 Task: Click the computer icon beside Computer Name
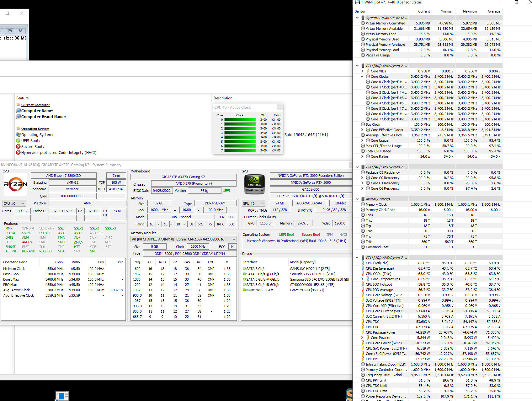(x=18, y=111)
